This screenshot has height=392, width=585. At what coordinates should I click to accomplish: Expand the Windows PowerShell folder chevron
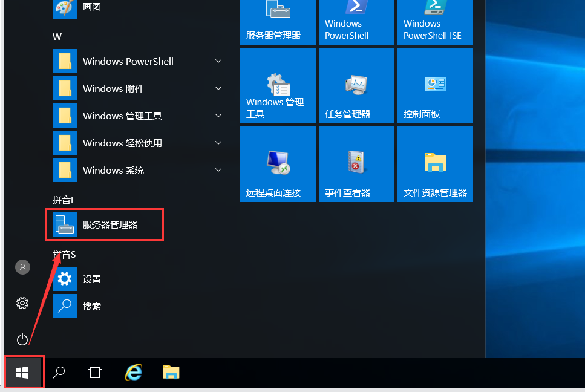tap(218, 61)
